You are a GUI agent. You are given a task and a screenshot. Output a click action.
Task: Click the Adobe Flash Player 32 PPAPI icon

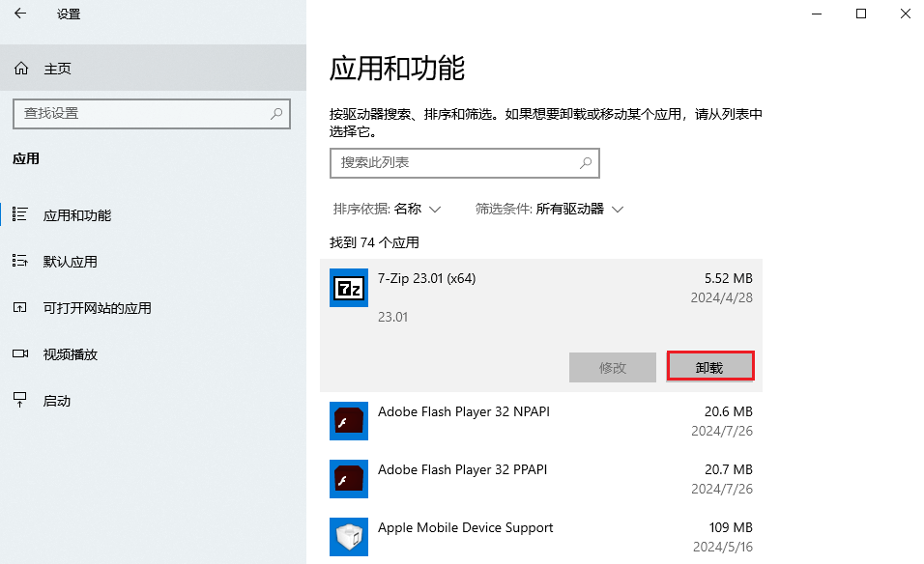pyautogui.click(x=348, y=479)
